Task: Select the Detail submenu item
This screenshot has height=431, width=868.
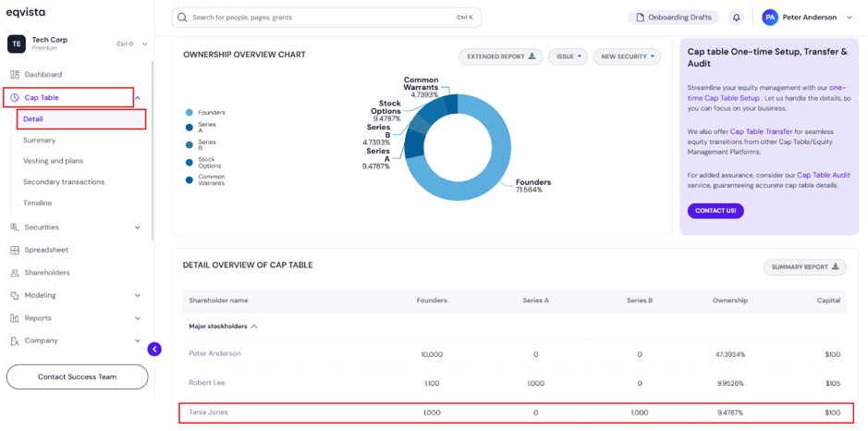Action: pyautogui.click(x=81, y=119)
